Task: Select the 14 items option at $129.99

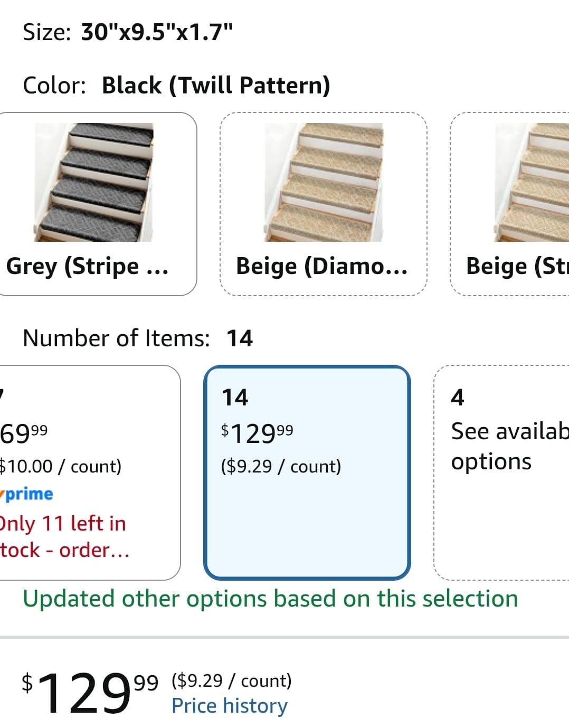Action: (307, 472)
